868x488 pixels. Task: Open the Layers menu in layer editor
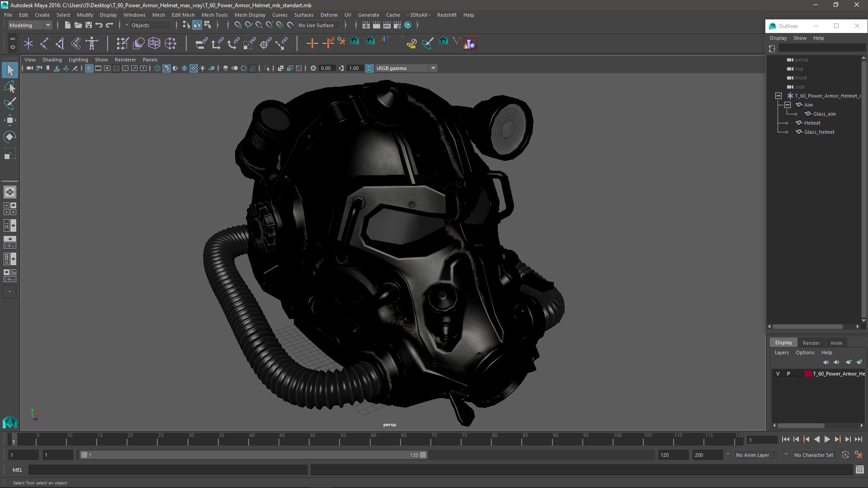pos(781,352)
